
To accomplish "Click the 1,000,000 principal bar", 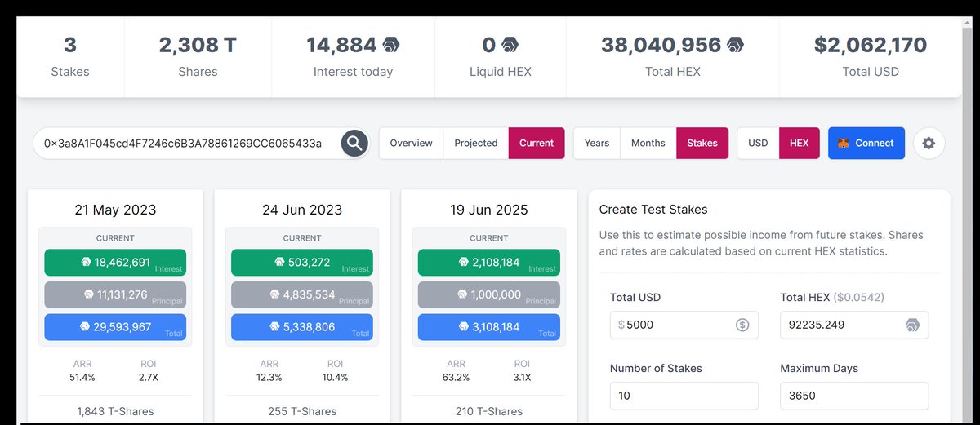I will [488, 294].
